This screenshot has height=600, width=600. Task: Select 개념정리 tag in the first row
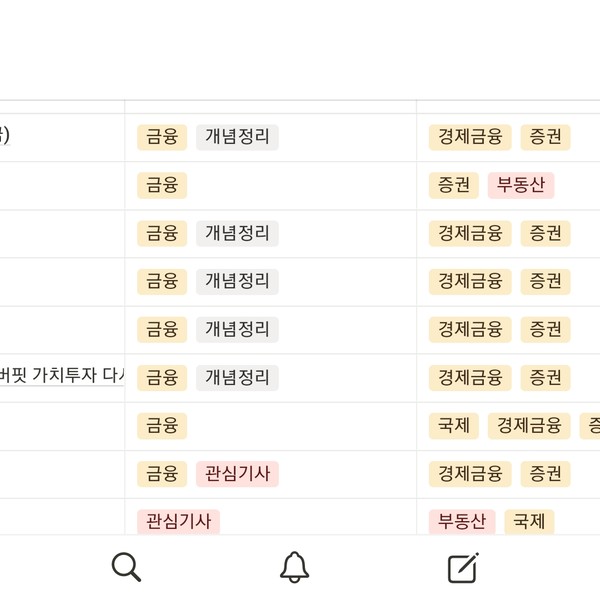[237, 137]
